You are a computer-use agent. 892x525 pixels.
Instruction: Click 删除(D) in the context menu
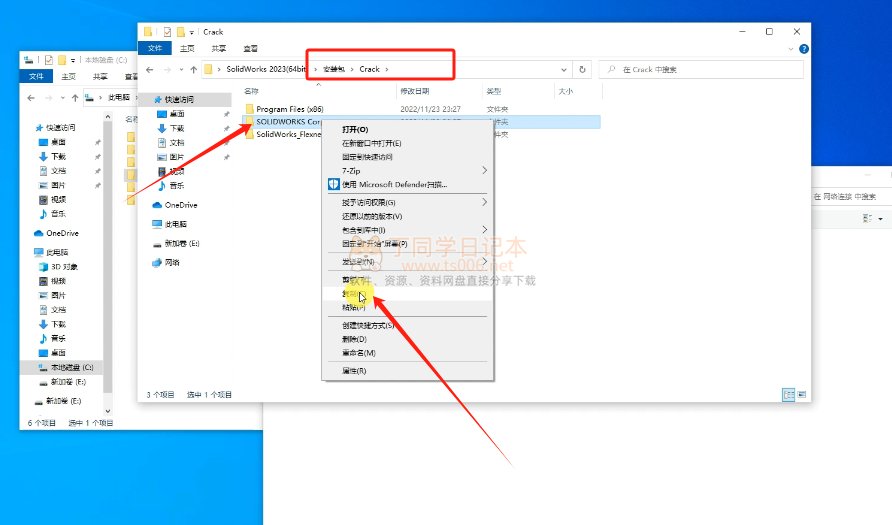[354, 339]
